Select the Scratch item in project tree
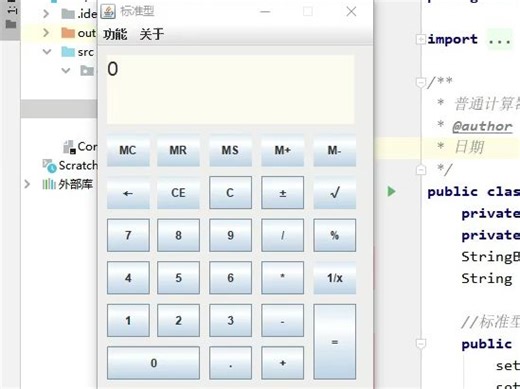The image size is (520, 389). pos(70,165)
